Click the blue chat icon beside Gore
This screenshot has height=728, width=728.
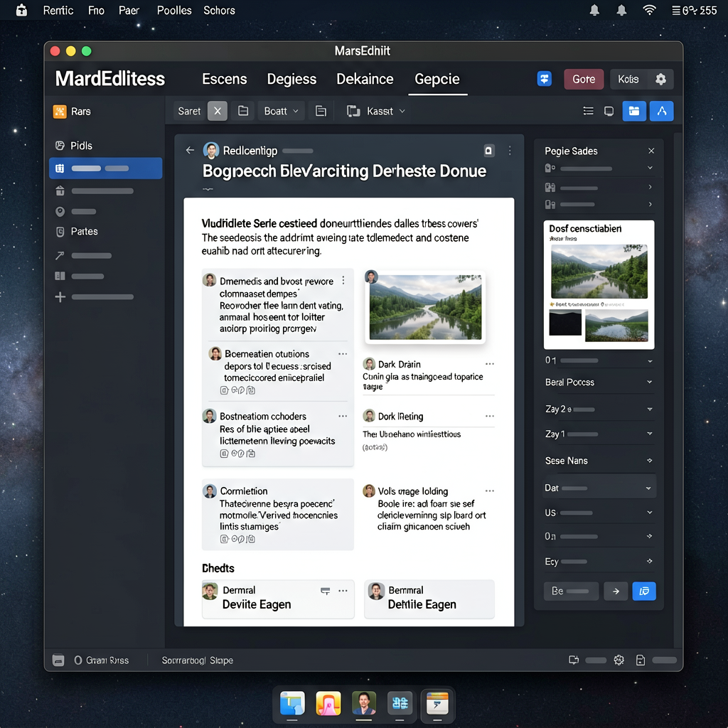(544, 79)
